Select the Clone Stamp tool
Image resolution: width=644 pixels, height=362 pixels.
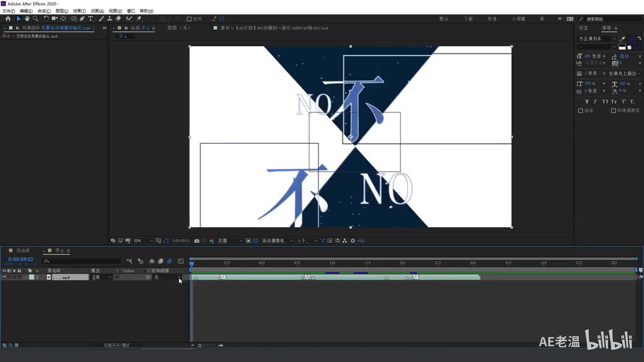point(110,19)
